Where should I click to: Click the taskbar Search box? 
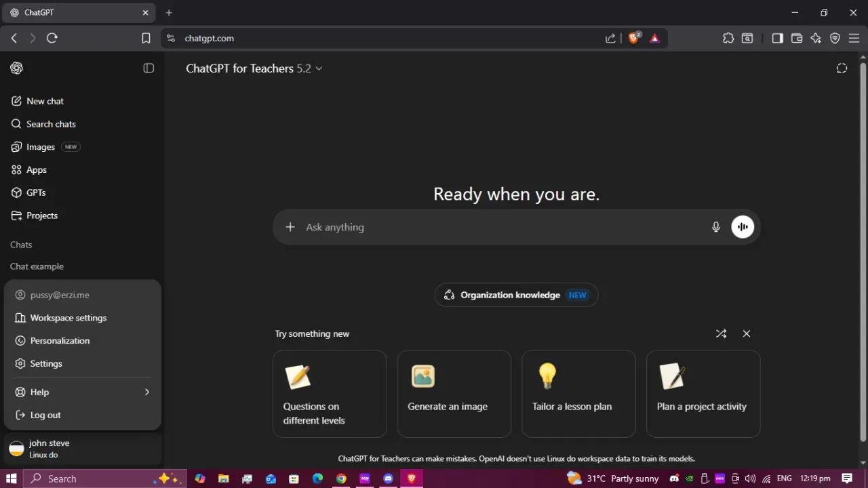[105, 479]
